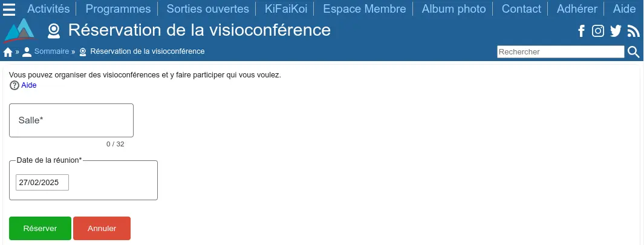Open the Twitter bird icon

pos(616,31)
